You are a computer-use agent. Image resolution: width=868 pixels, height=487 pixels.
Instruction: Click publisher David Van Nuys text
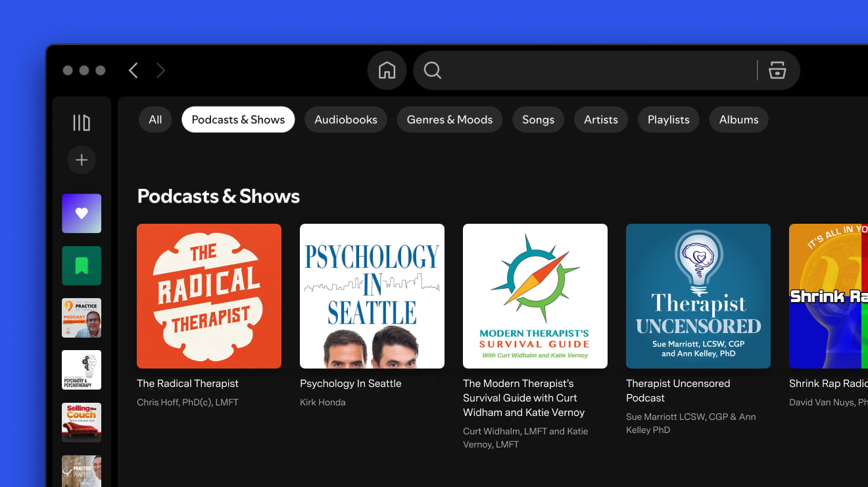pyautogui.click(x=829, y=402)
